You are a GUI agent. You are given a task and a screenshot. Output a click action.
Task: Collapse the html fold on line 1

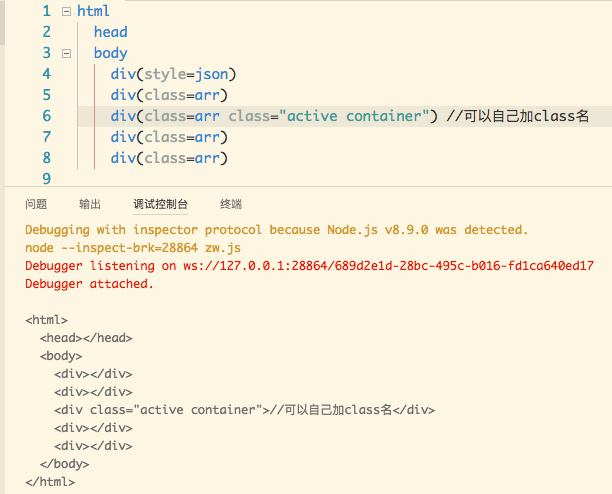click(66, 11)
